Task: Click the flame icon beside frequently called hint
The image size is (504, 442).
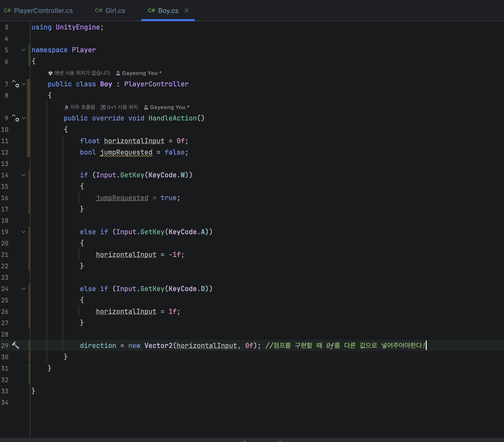Action: click(66, 107)
